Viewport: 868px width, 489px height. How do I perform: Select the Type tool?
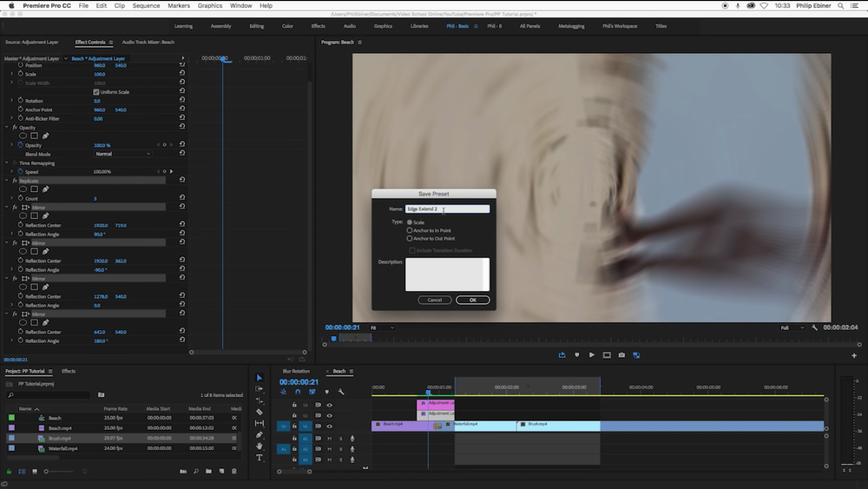259,458
